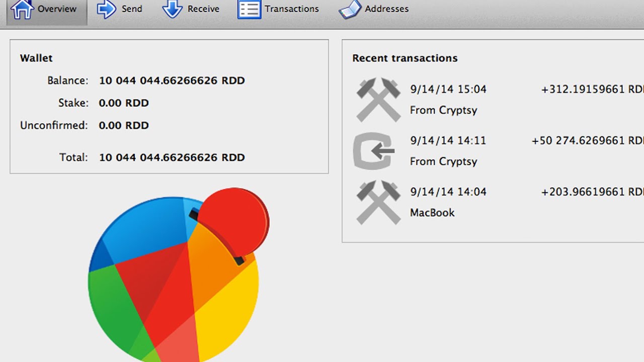Click the Wallet heading
Image resolution: width=644 pixels, height=362 pixels.
[x=36, y=58]
